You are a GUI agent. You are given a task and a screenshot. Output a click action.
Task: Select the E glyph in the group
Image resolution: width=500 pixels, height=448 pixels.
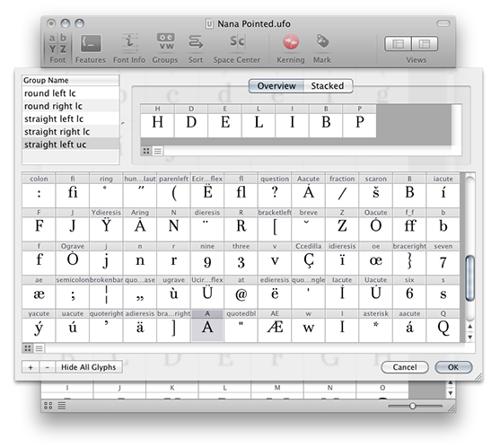click(x=225, y=121)
